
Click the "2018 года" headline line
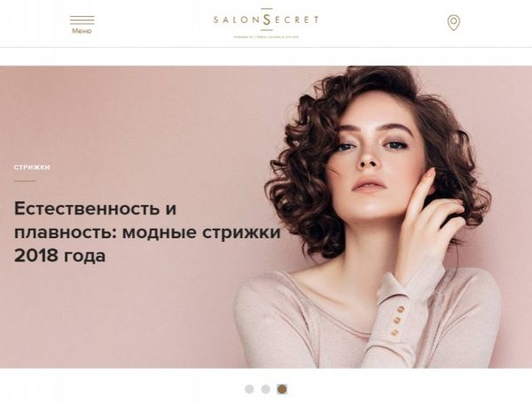[59, 255]
